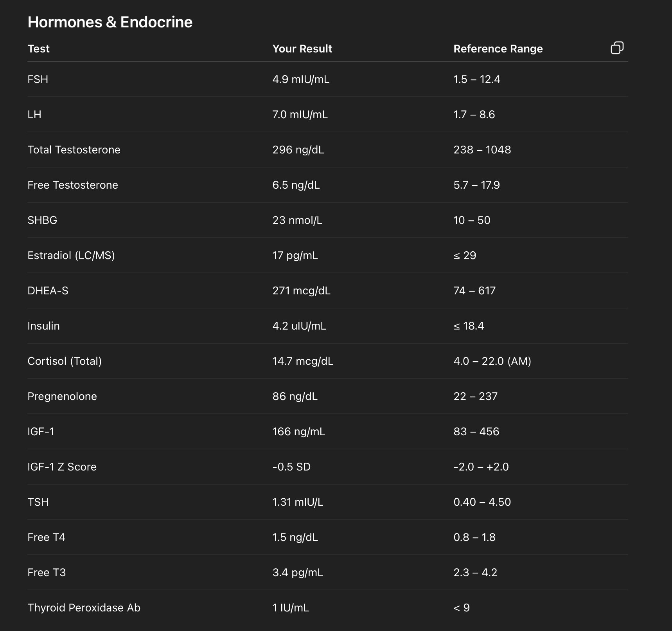Select the Pregnenolone test name
Screen dimensions: 672x631
62,397
